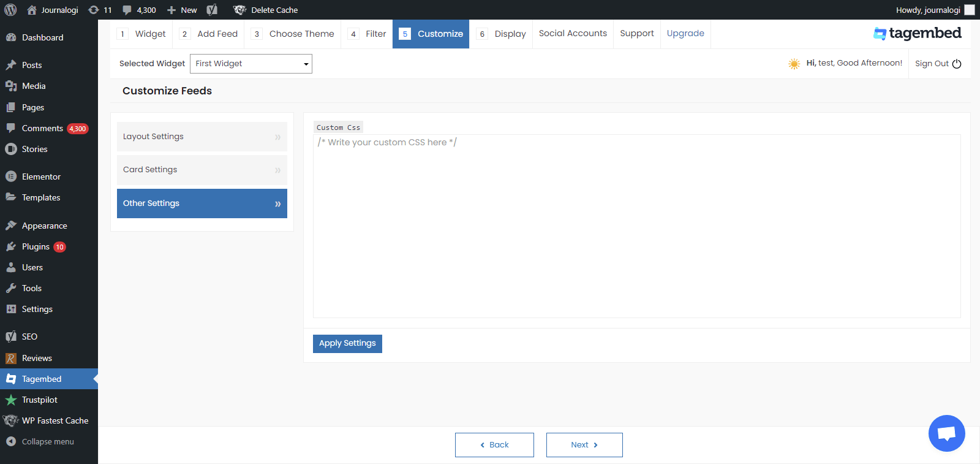
Task: Switch to the Add Feed tab
Action: (x=209, y=34)
